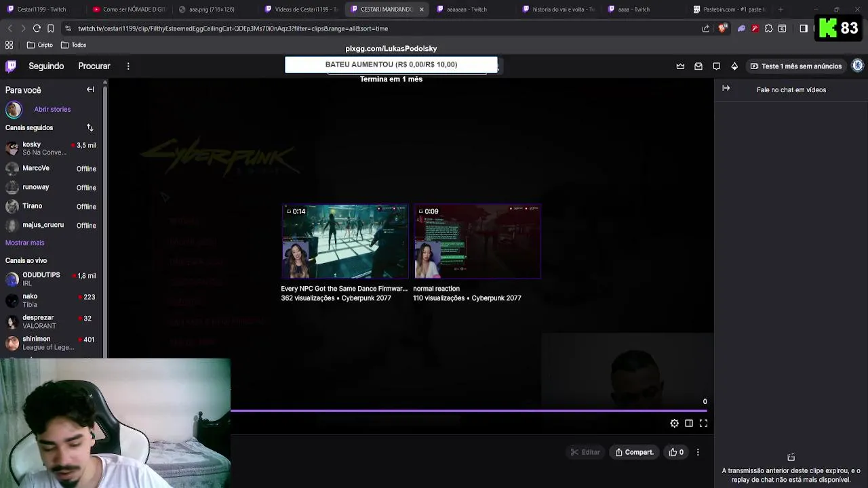Toggle browser sidebar panel icon
Viewport: 868px width, 488px height.
[804, 28]
